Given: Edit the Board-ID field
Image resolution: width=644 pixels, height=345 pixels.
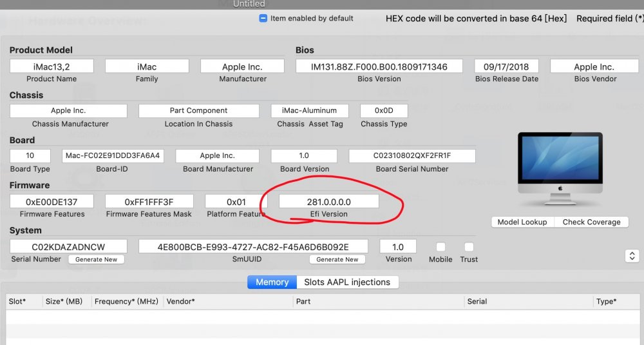Looking at the screenshot, I should coord(113,156).
